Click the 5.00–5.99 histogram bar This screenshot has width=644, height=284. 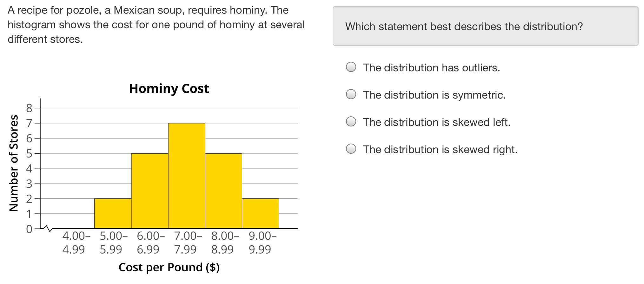[113, 214]
